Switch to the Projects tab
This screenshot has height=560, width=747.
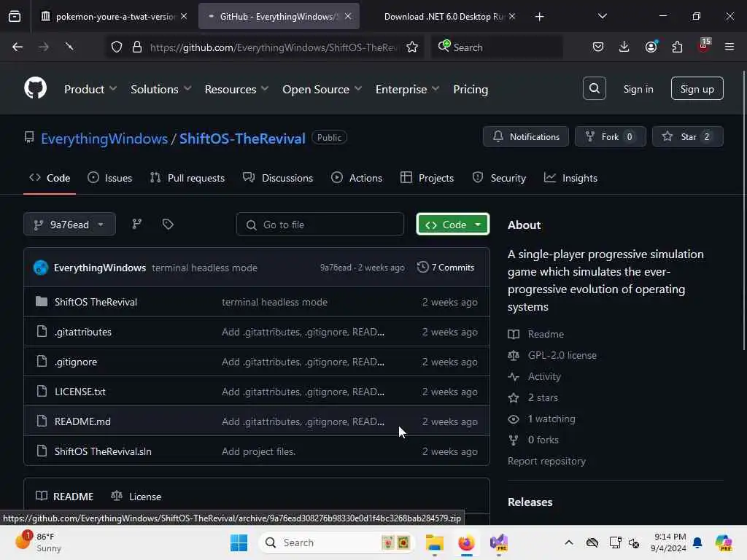point(427,178)
